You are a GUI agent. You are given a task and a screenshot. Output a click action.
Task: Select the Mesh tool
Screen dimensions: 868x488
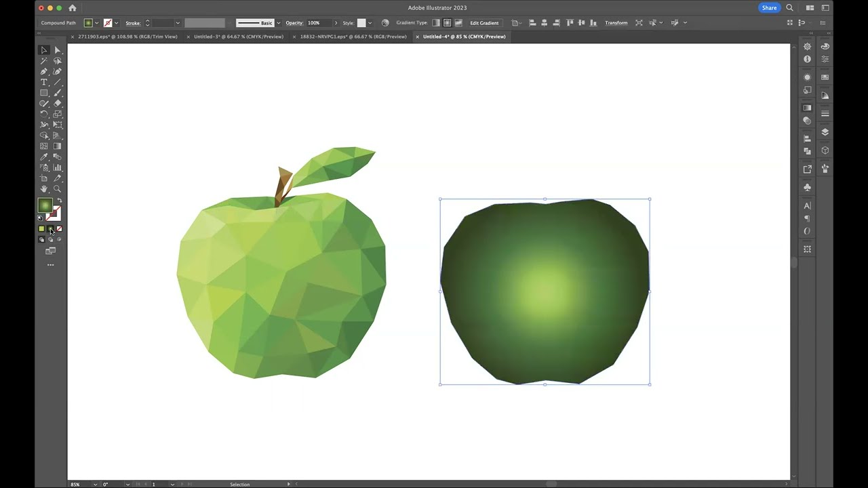tap(44, 146)
